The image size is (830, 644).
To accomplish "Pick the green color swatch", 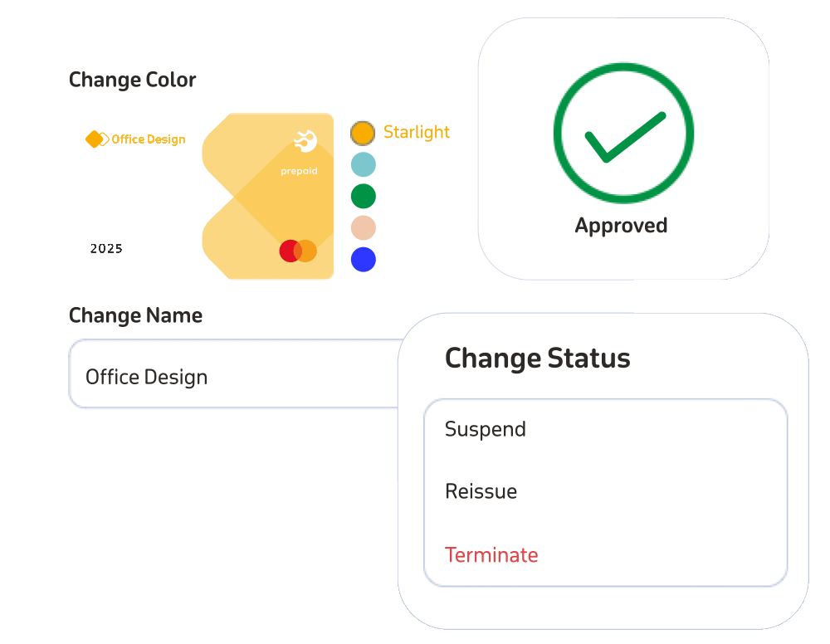I will (364, 197).
